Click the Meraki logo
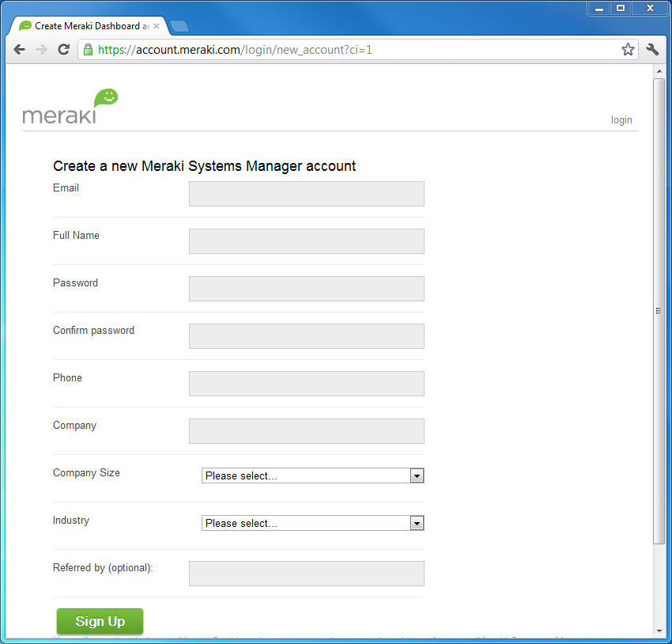672x644 pixels. tap(70, 107)
